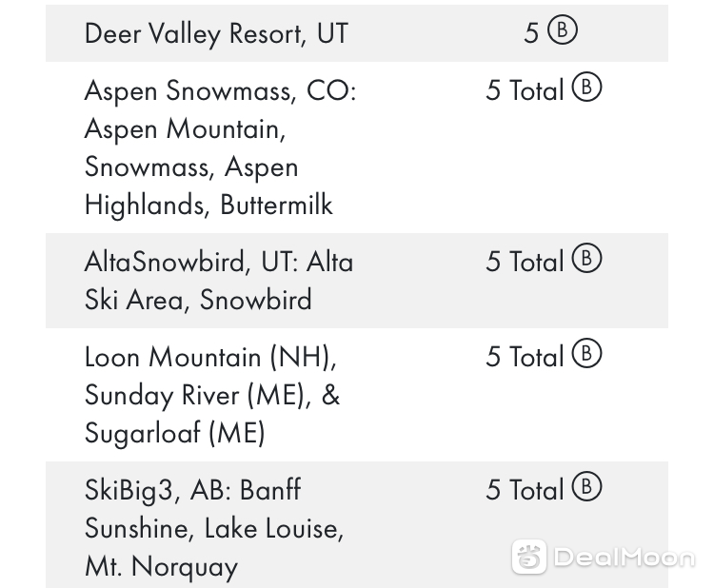Click 5 Total in the Aspen Snowmass row
Viewport: 714px width, 588px height.
525,90
